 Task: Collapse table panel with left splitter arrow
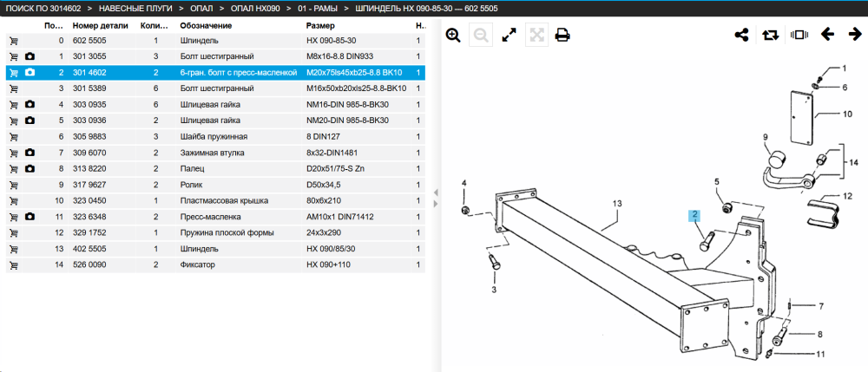tap(436, 193)
